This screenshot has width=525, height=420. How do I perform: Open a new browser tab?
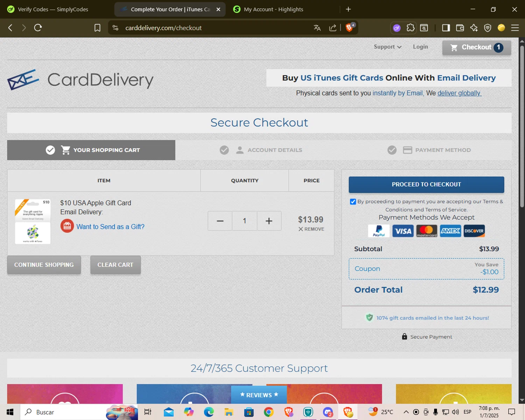(348, 9)
